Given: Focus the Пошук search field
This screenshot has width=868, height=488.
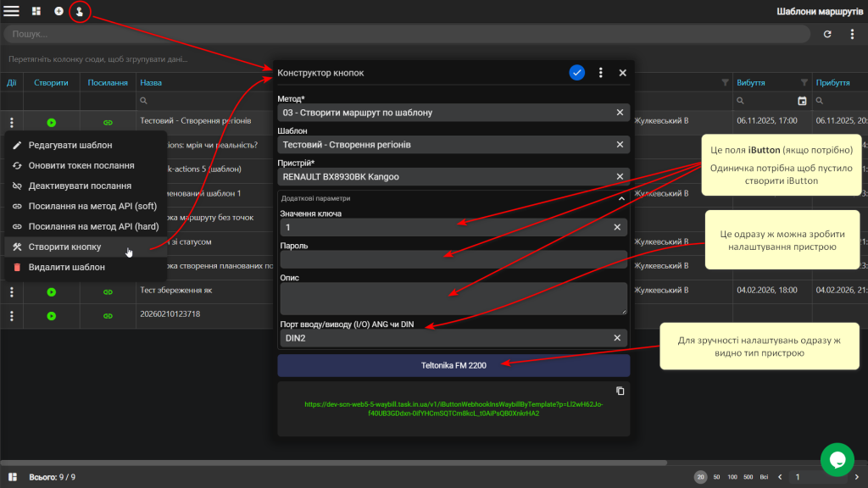Looking at the screenshot, I should click(x=407, y=34).
